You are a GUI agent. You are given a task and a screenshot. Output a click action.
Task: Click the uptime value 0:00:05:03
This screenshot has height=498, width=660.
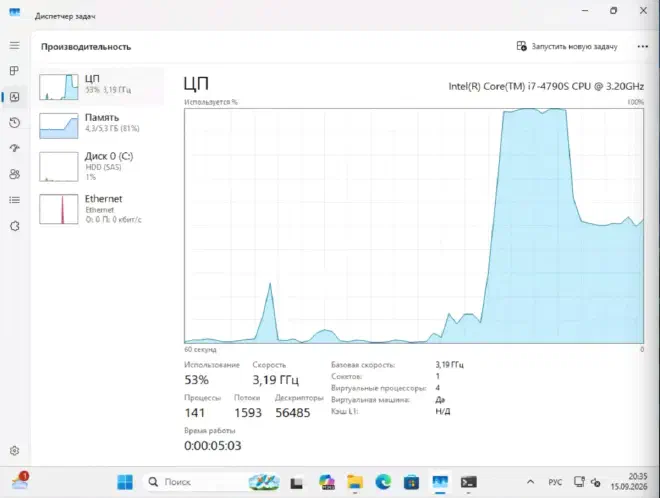[213, 446]
